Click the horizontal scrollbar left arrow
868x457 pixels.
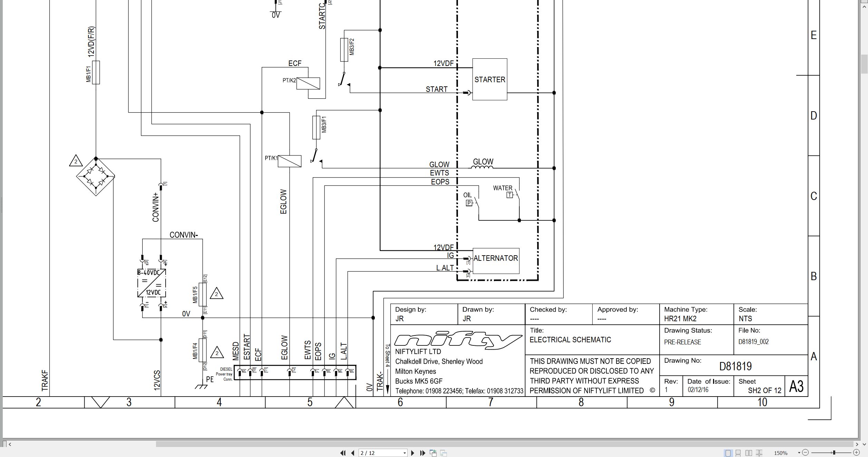click(x=10, y=444)
